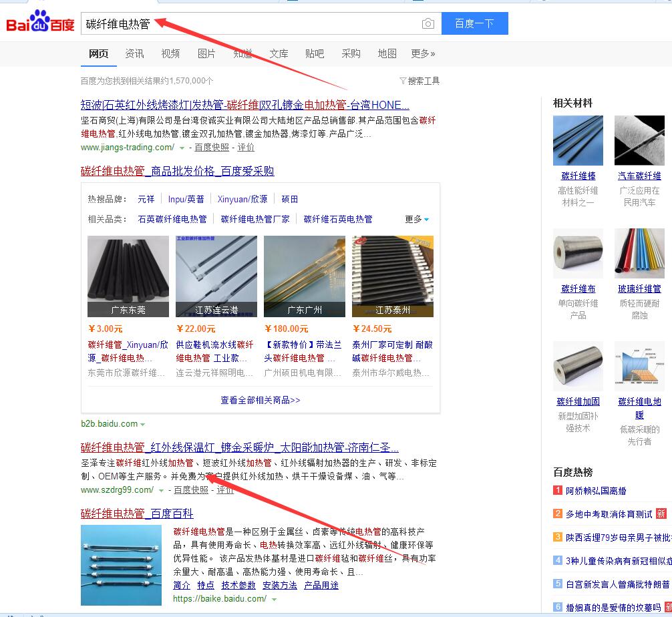Open the 采购 tab

tap(351, 53)
